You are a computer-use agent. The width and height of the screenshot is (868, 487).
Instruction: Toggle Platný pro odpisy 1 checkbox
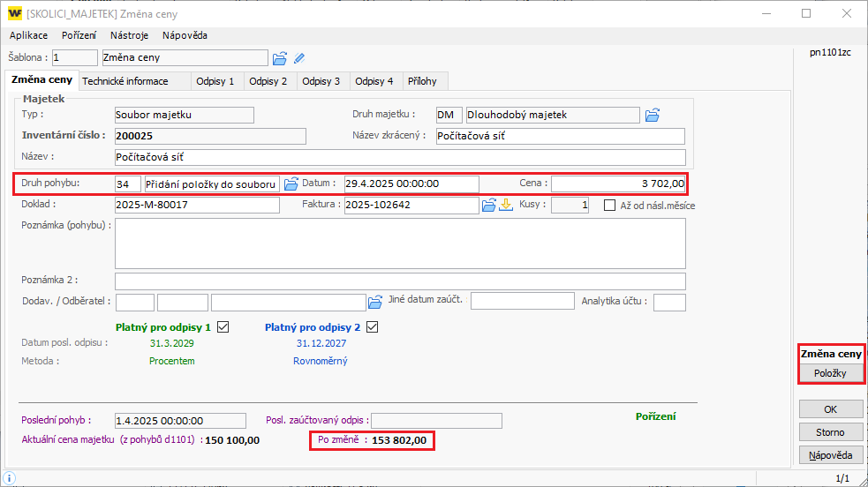[x=223, y=327]
